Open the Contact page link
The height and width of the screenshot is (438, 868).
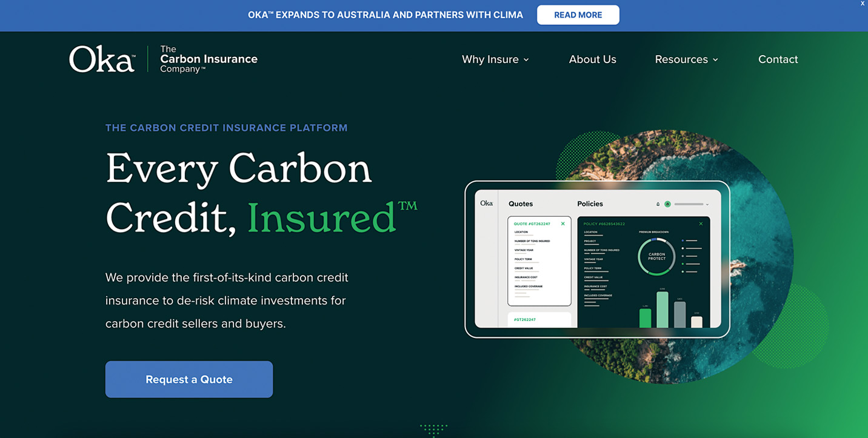[778, 59]
